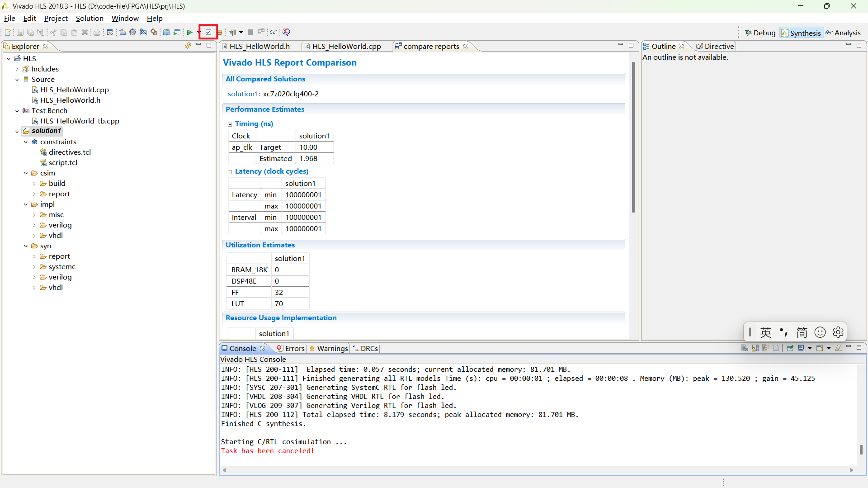Switch to the Warnings tab

tap(329, 348)
